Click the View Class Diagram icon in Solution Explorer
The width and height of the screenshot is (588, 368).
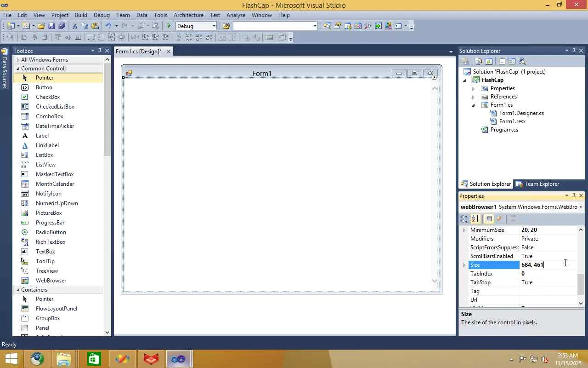click(521, 61)
